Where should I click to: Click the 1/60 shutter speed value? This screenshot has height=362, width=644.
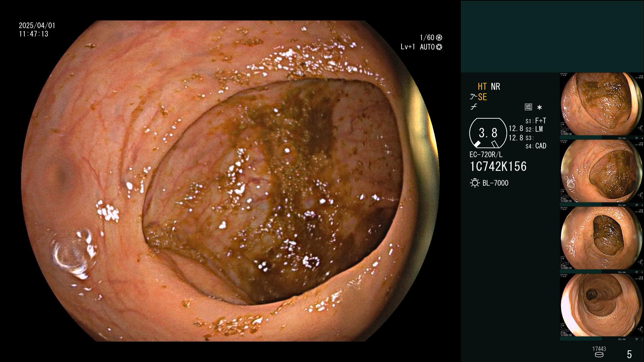tap(427, 38)
